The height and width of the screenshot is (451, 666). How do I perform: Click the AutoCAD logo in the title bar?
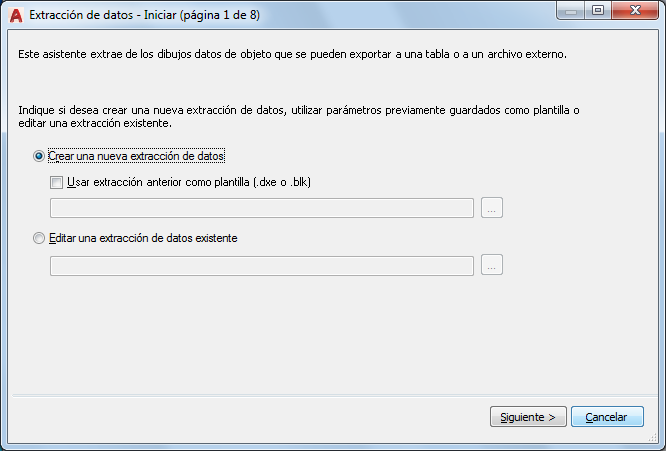(x=15, y=15)
